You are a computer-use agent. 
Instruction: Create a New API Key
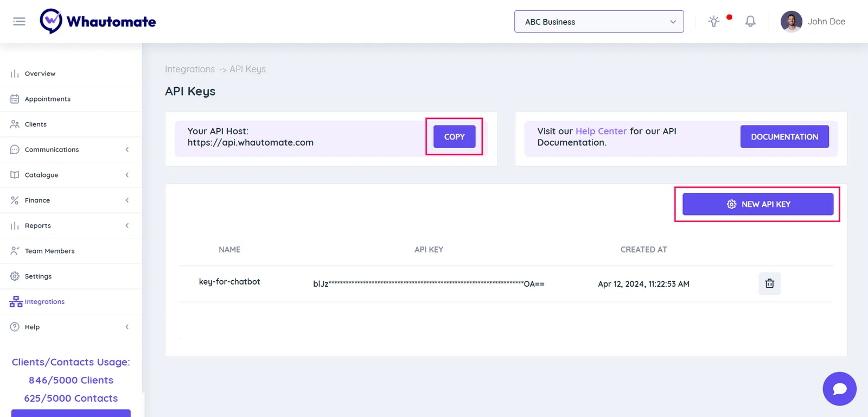(x=758, y=204)
